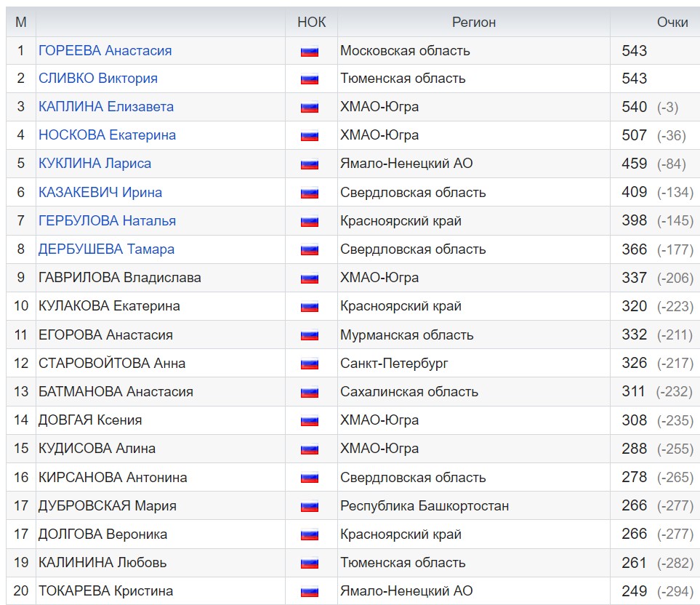Click the М rank column header
The height and width of the screenshot is (605, 700).
(x=21, y=23)
